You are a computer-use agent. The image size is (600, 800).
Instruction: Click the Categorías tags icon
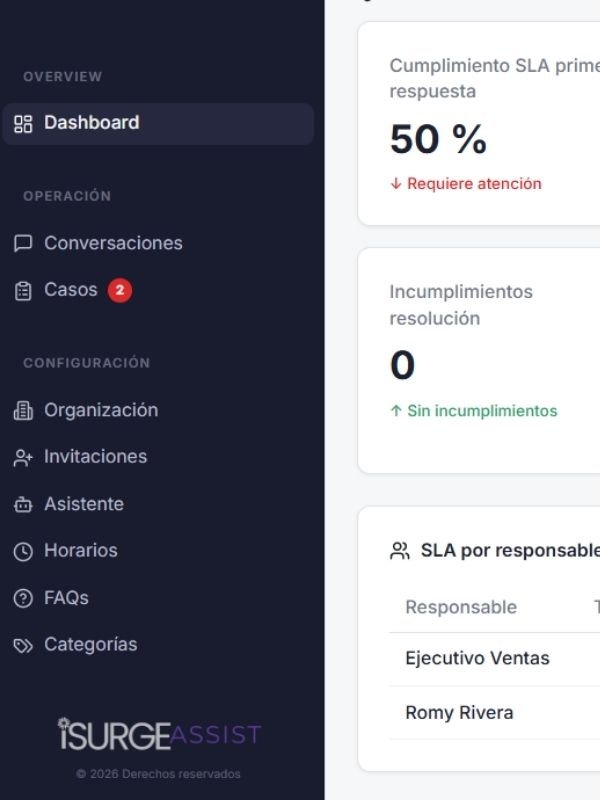pos(23,645)
